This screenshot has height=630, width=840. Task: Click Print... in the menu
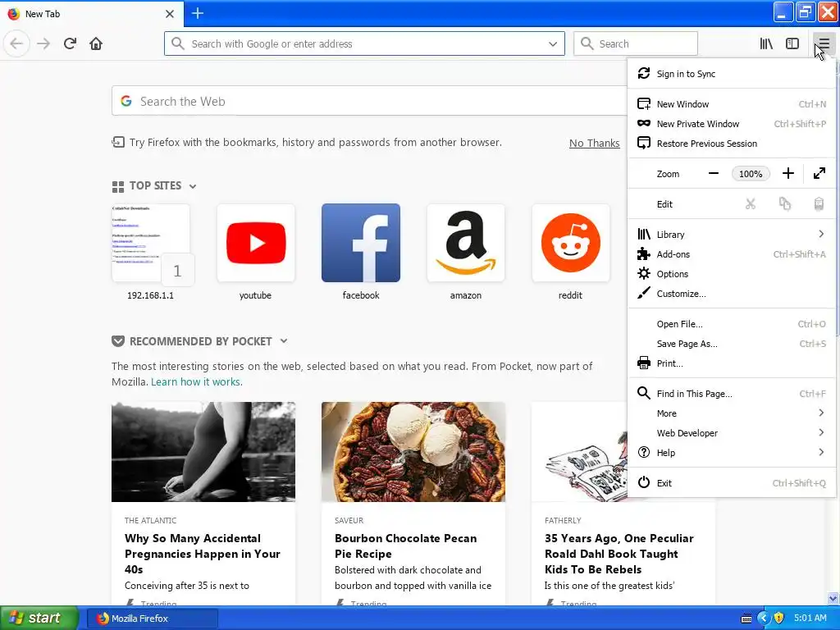(x=731, y=363)
